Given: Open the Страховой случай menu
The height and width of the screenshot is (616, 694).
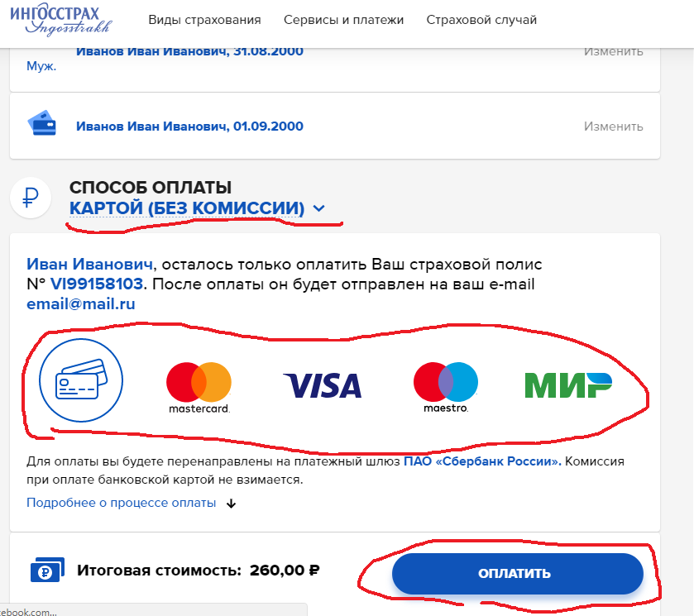Looking at the screenshot, I should [481, 20].
